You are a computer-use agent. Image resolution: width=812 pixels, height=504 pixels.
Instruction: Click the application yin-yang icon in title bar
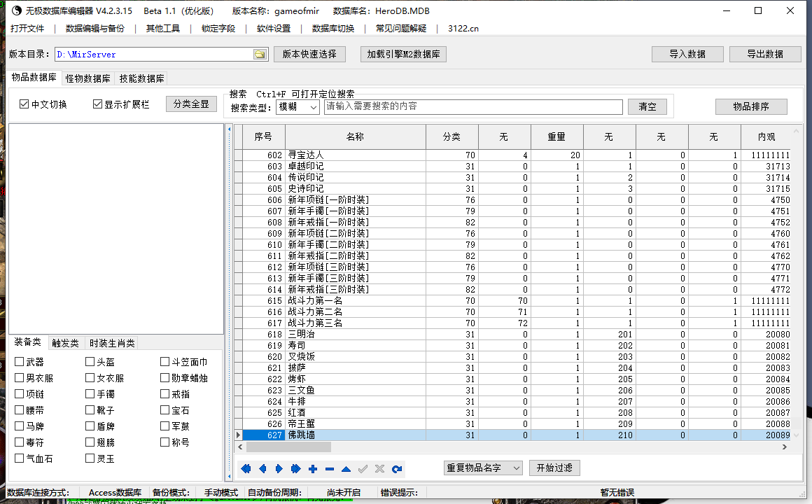[x=17, y=10]
